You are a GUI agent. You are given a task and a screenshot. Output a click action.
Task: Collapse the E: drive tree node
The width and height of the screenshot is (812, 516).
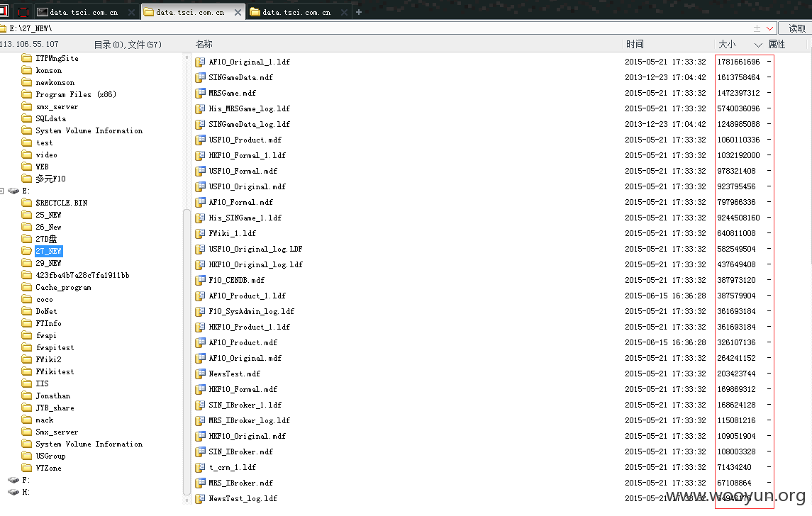[1, 191]
